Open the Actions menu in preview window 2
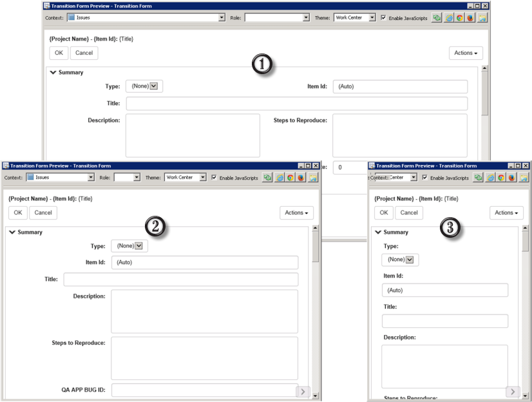 [296, 213]
